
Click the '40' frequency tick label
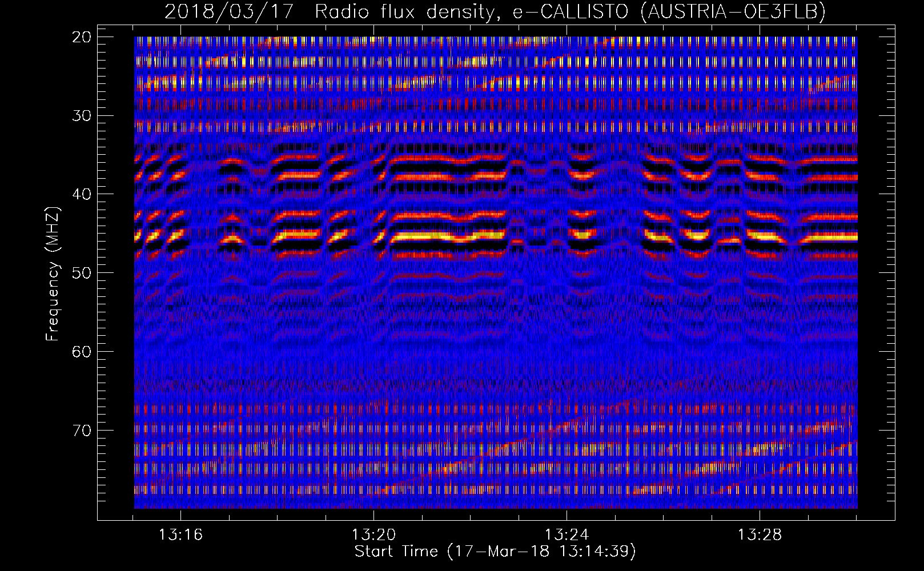tap(82, 194)
